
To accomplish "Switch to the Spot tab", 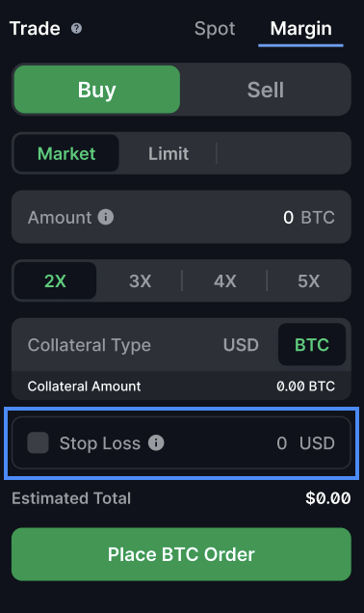I will (x=215, y=29).
